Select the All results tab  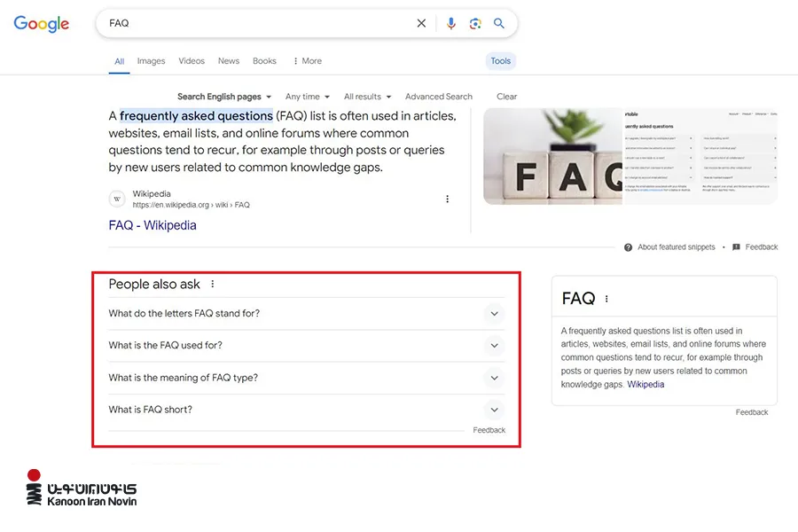coord(119,61)
